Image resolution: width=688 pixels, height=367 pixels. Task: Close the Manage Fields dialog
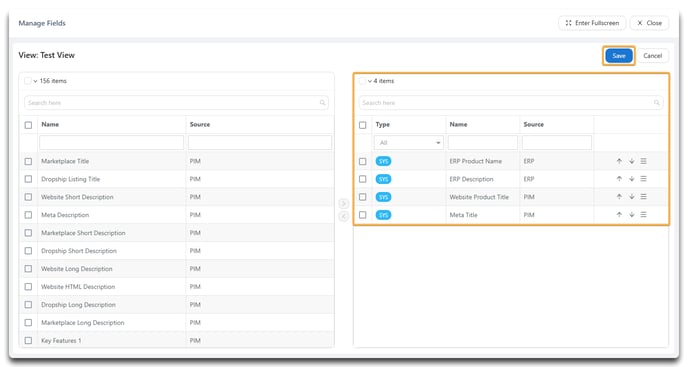point(649,23)
